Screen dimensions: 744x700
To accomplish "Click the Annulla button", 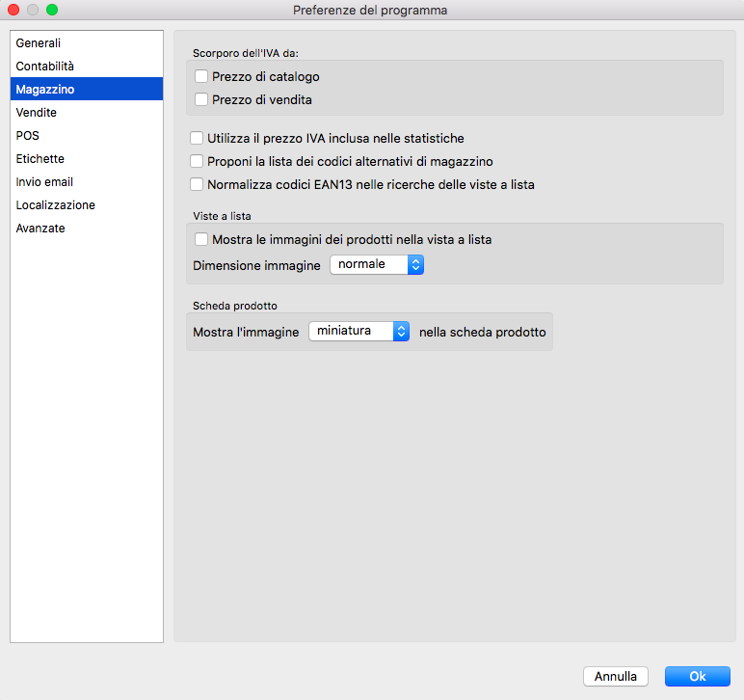I will 616,677.
